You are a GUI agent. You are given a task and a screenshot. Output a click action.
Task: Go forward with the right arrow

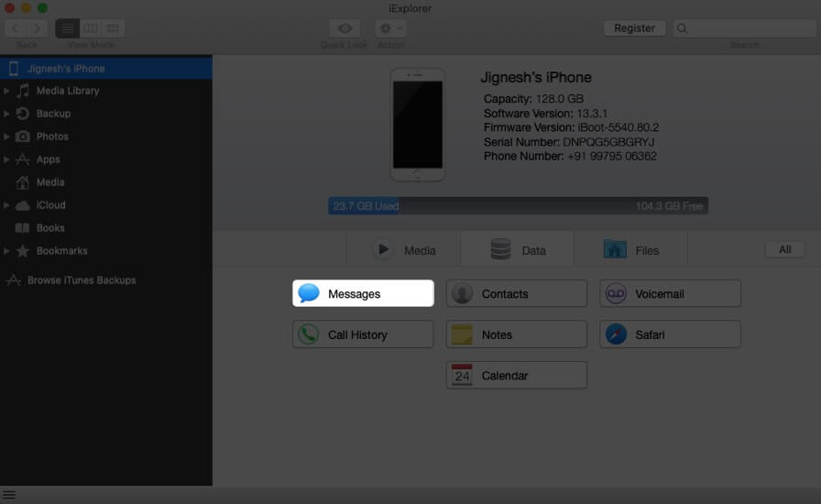tap(37, 28)
